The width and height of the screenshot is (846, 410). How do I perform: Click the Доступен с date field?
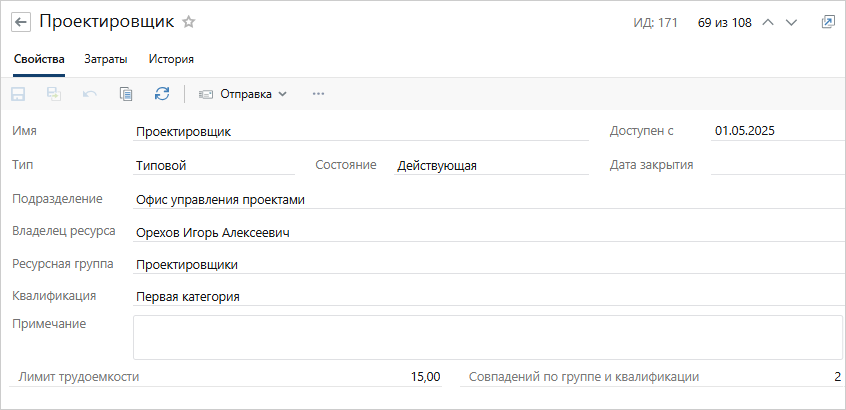pyautogui.click(x=775, y=131)
